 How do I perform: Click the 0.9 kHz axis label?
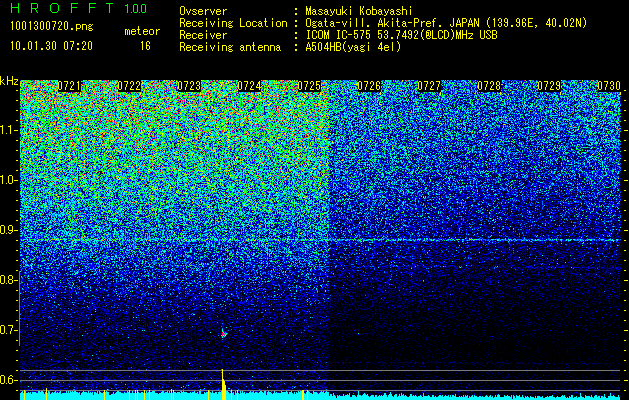7,230
